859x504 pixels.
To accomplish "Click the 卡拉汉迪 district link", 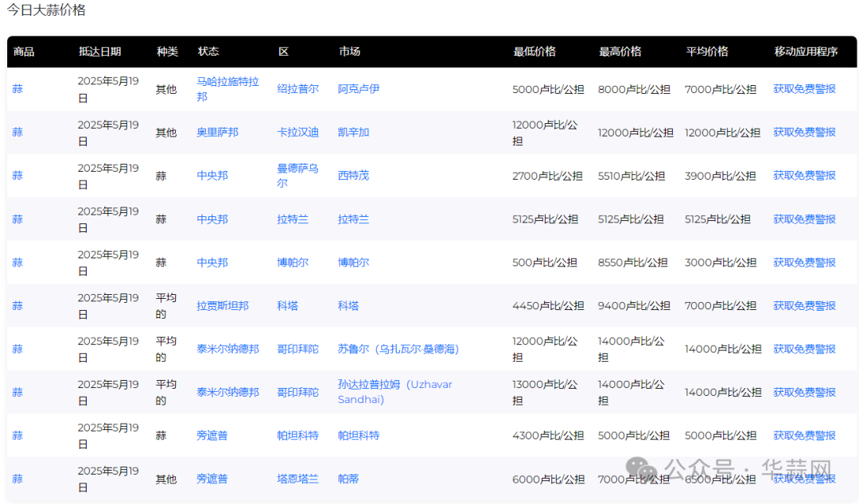I will click(297, 132).
